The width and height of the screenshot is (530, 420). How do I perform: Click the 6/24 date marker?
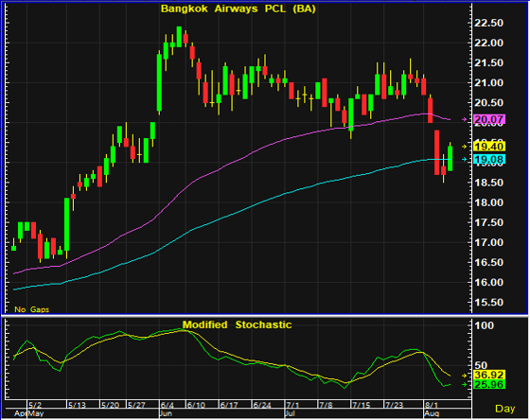pos(262,405)
